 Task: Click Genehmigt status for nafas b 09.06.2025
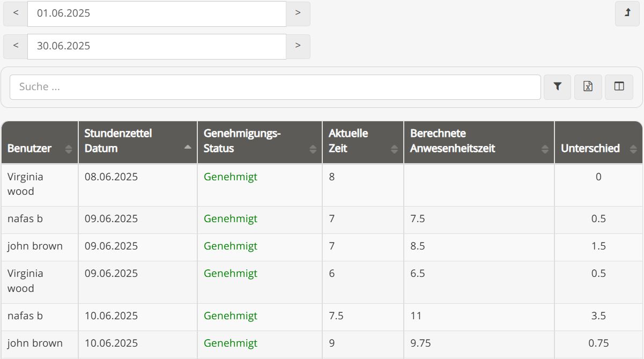click(231, 218)
